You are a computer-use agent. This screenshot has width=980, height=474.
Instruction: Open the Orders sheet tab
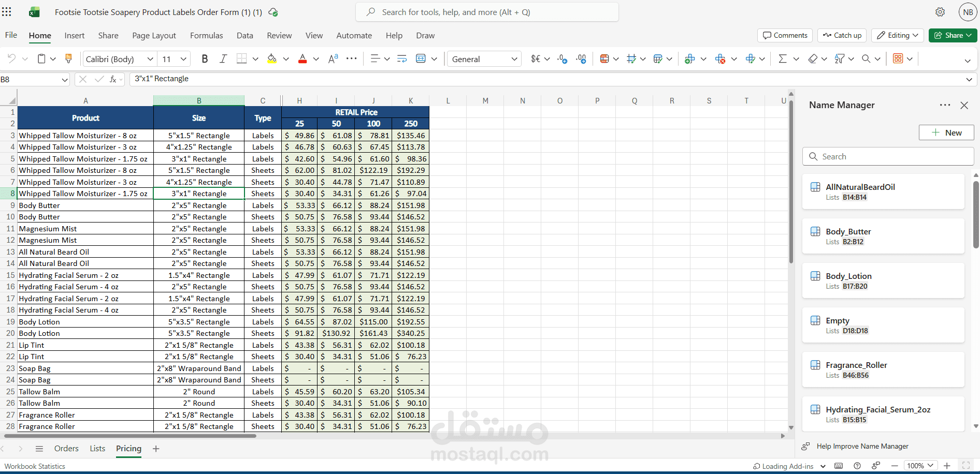click(x=67, y=449)
